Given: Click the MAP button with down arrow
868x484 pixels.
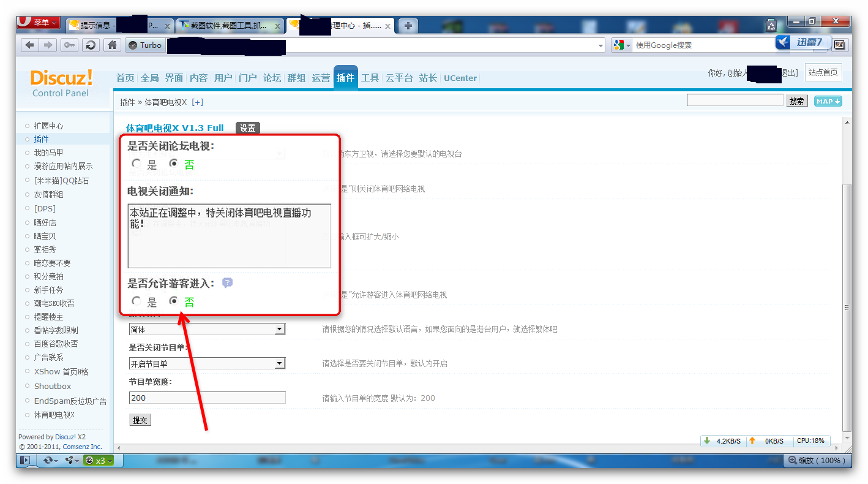Looking at the screenshot, I should (828, 101).
